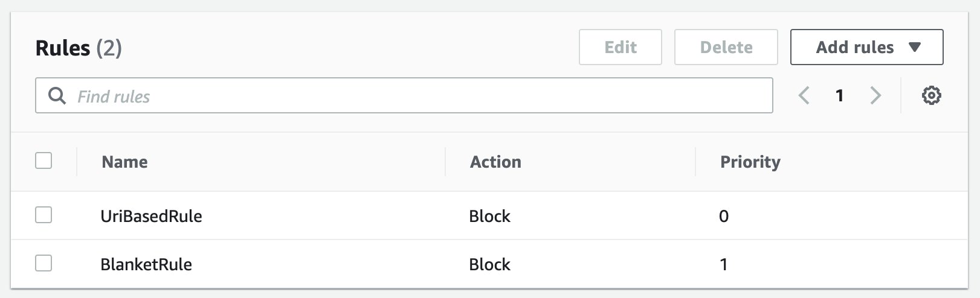The image size is (980, 298).
Task: Select all rules with the header checkbox
Action: 44,160
